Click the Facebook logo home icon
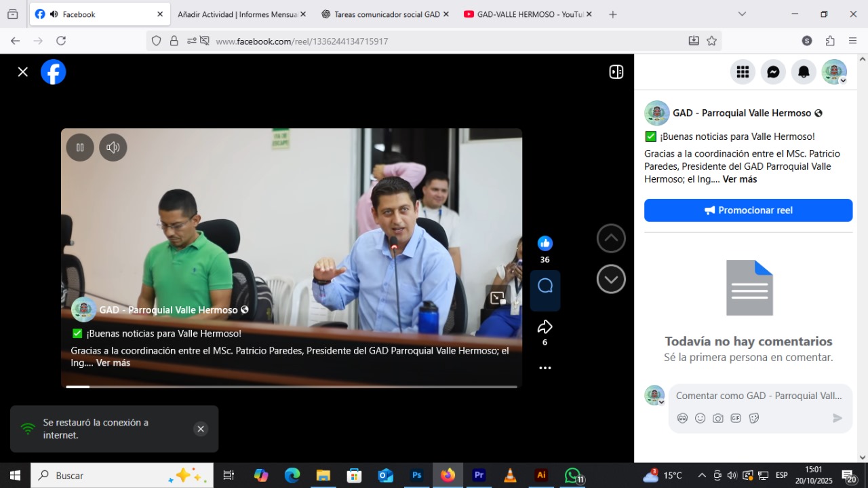The image size is (868, 488). pos(54,72)
